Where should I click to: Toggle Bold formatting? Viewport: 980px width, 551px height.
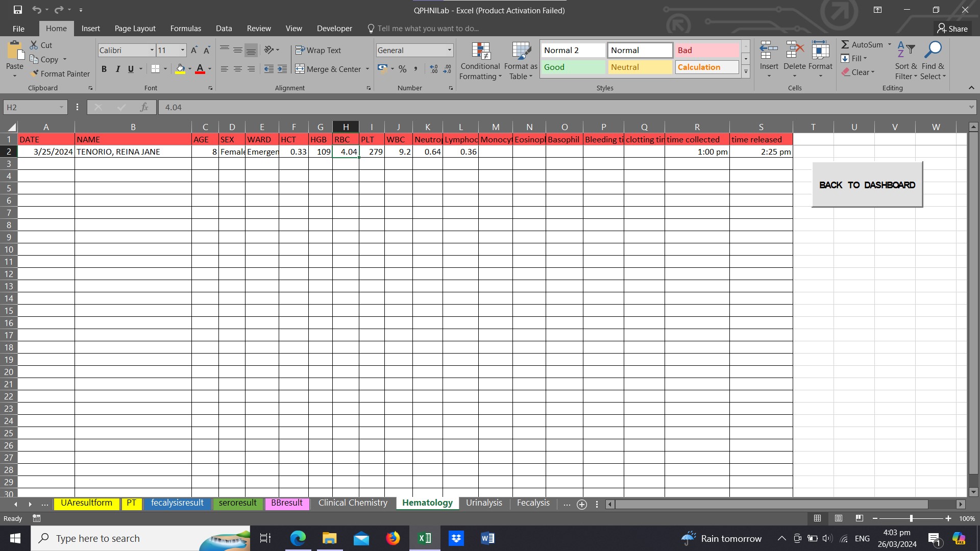click(x=104, y=69)
